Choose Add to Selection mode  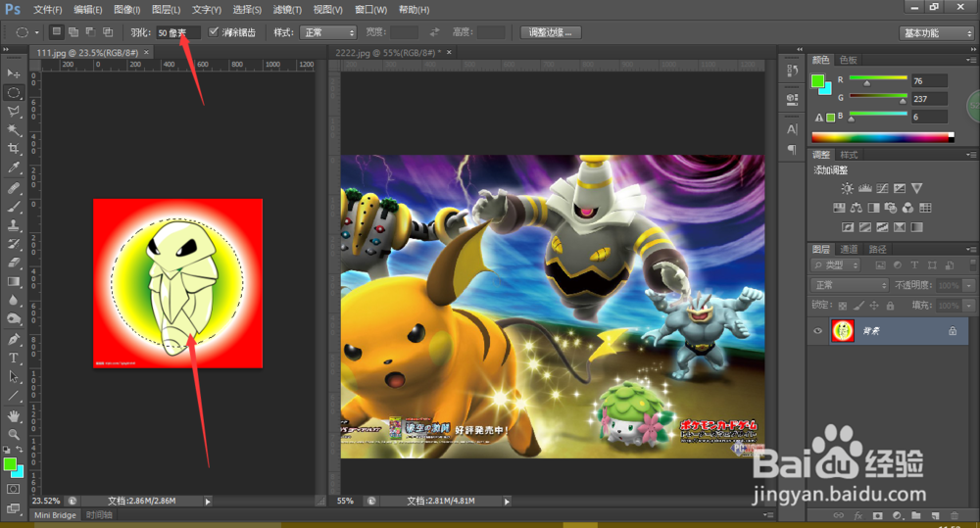tap(73, 32)
